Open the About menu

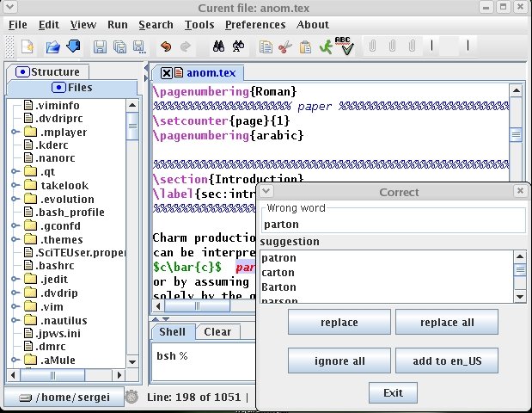coord(313,25)
